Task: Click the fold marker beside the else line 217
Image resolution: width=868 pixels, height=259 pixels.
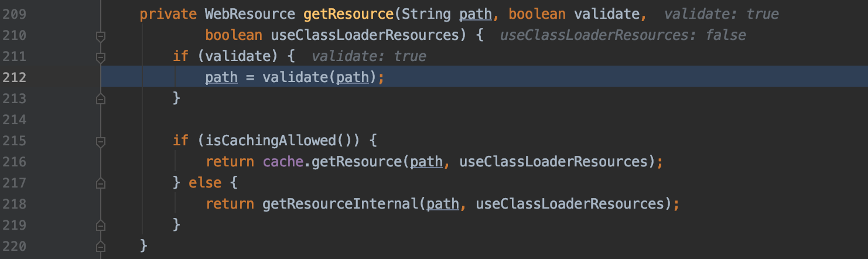Action: 101,183
